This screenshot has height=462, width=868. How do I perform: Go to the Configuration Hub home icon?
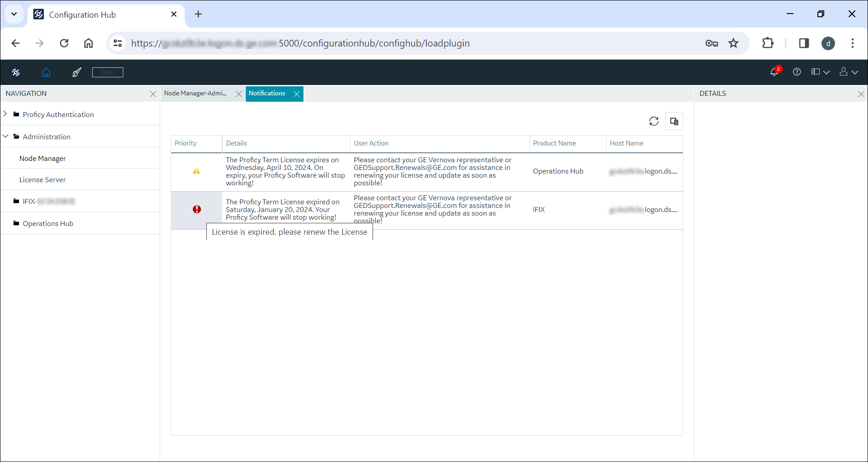[x=46, y=72]
